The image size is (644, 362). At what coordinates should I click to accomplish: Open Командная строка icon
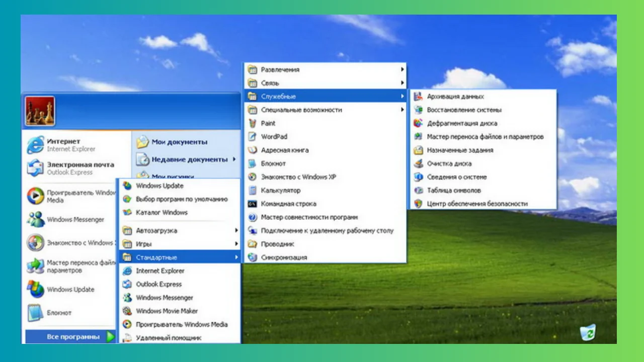click(x=253, y=204)
